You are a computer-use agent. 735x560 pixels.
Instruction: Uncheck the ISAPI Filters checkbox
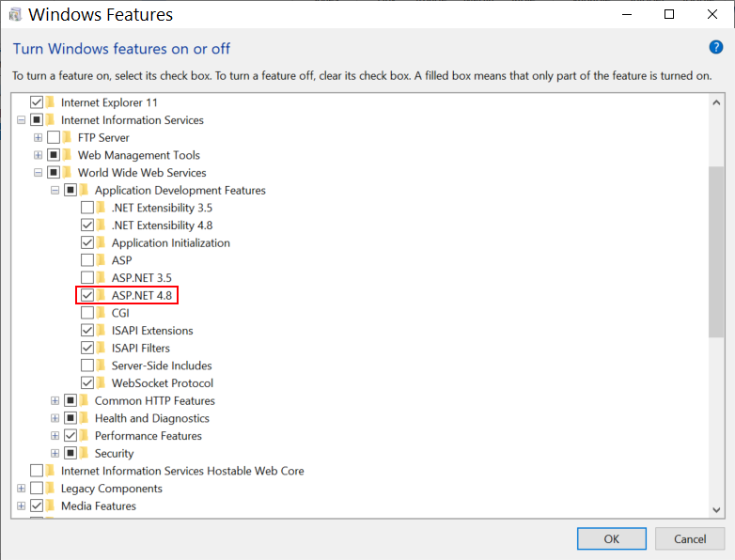[x=87, y=348]
